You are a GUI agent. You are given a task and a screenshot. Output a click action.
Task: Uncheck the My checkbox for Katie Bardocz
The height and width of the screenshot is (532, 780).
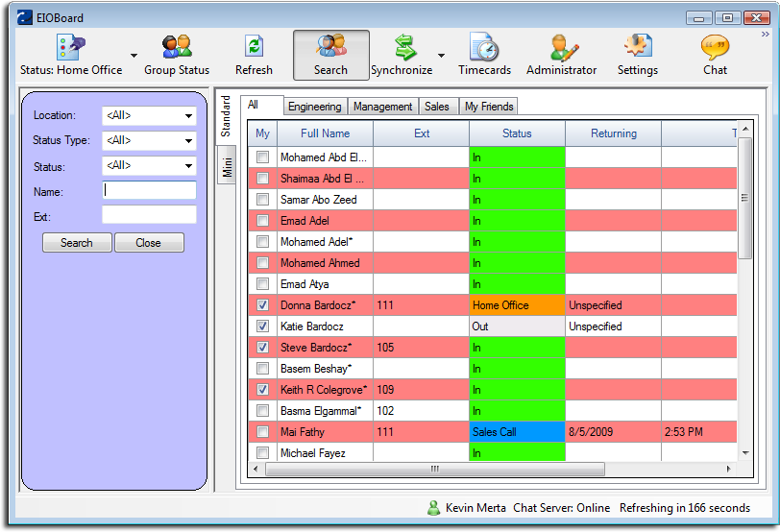pos(262,326)
